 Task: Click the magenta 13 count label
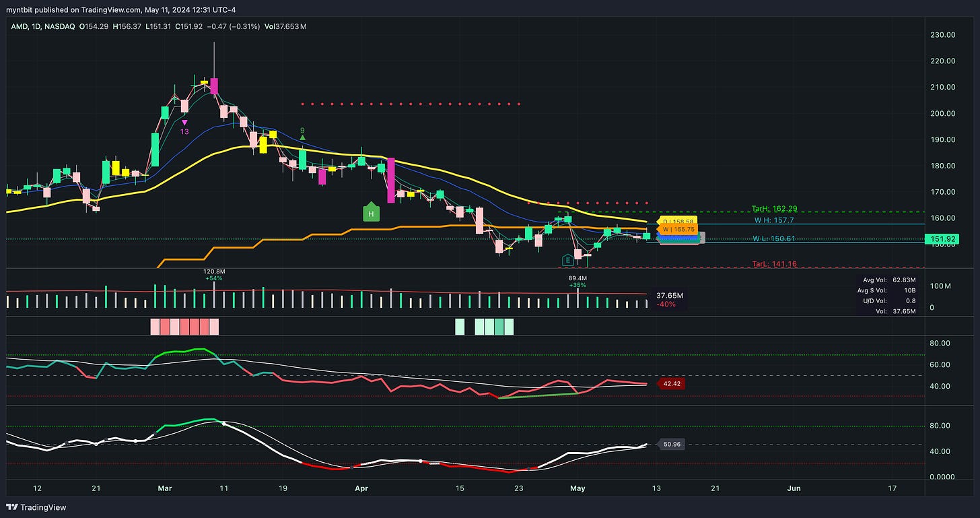click(x=184, y=131)
